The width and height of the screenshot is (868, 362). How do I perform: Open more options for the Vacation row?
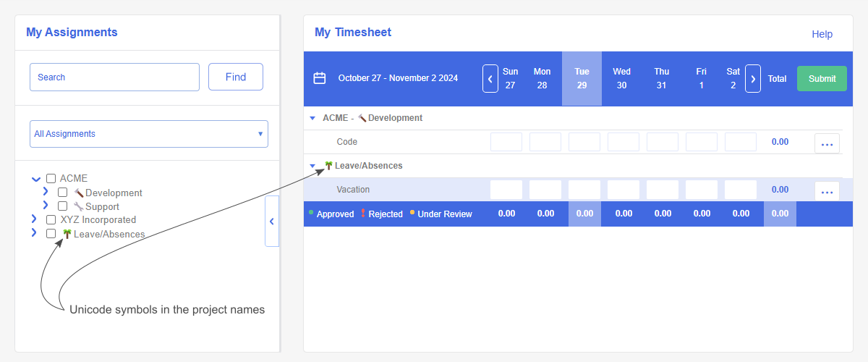pyautogui.click(x=827, y=191)
